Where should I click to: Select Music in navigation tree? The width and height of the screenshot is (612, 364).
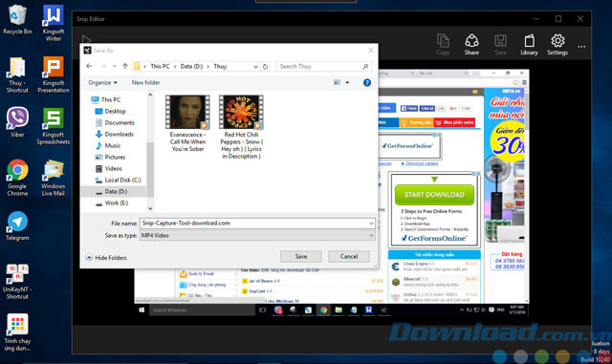[108, 145]
